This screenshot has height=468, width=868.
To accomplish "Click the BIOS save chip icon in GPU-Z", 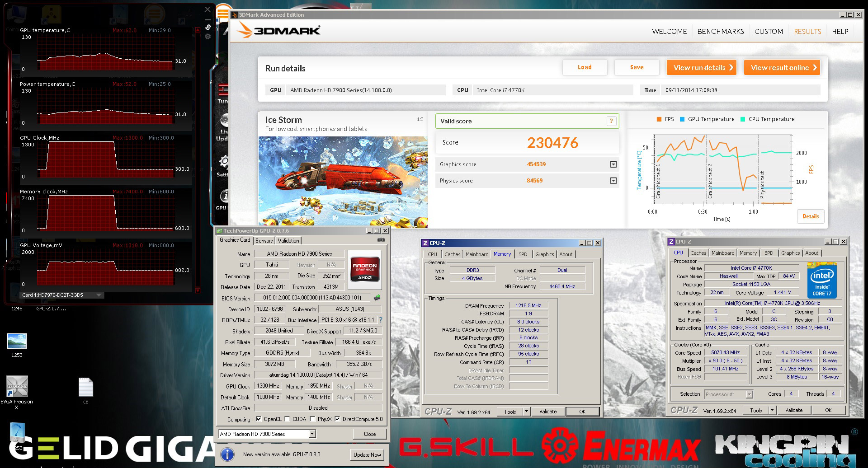I will click(x=377, y=298).
